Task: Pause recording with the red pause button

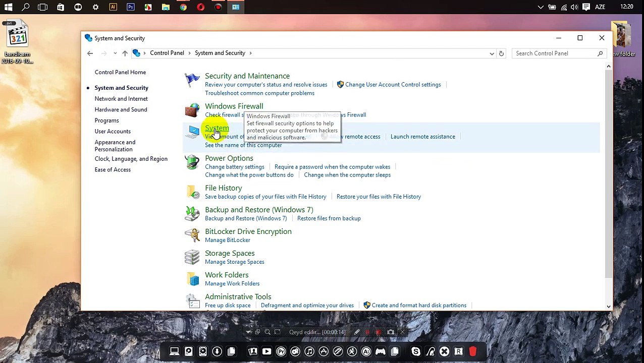Action: pyautogui.click(x=368, y=332)
